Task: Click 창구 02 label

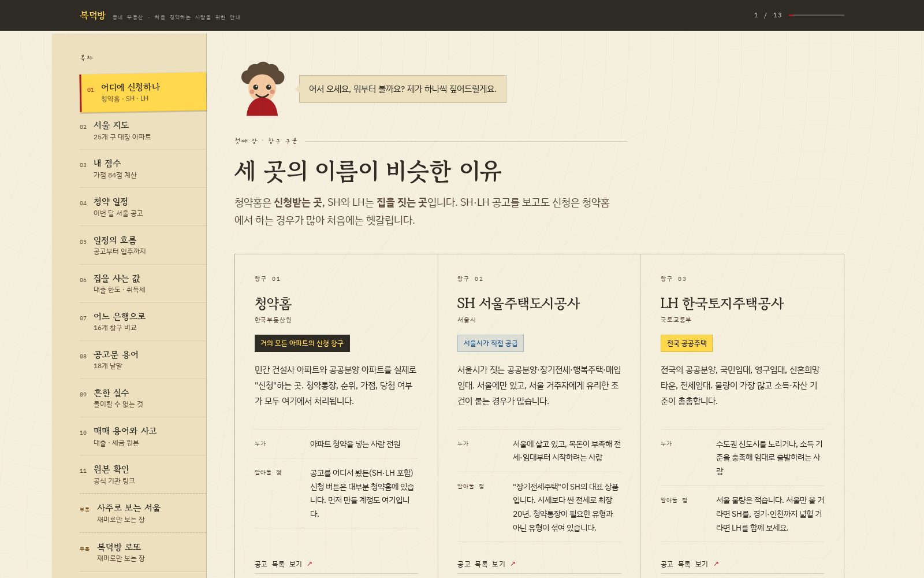Action: (470, 279)
